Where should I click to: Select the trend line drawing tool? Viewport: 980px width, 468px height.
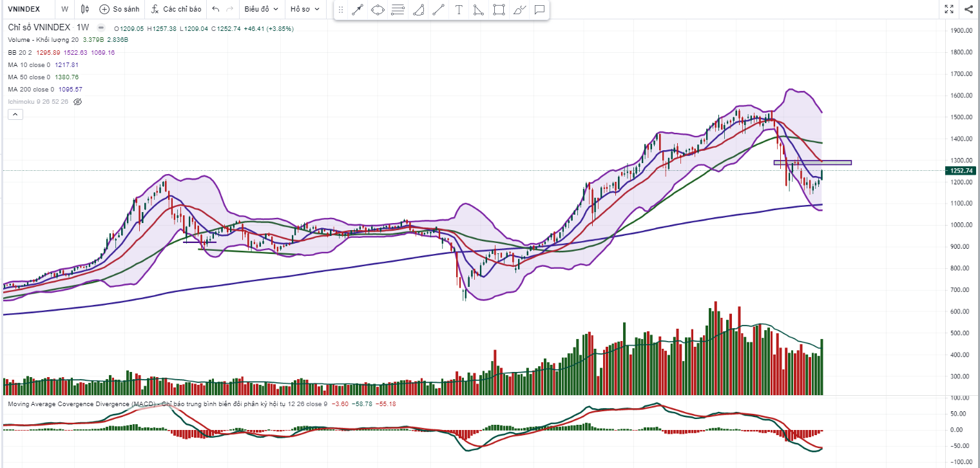(x=438, y=10)
